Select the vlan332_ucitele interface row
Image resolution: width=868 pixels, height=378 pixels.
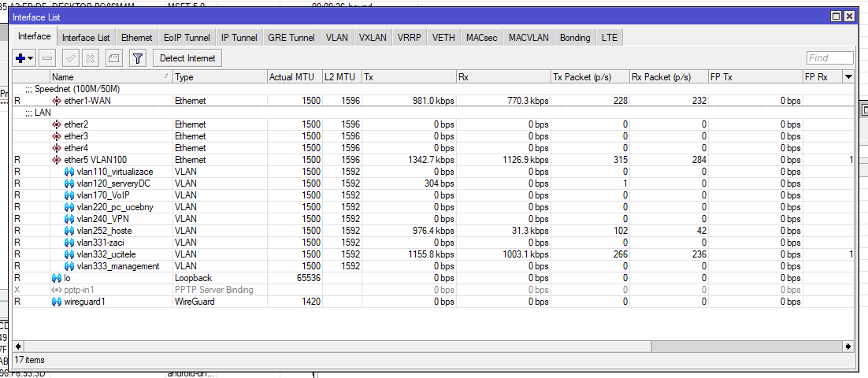[104, 254]
